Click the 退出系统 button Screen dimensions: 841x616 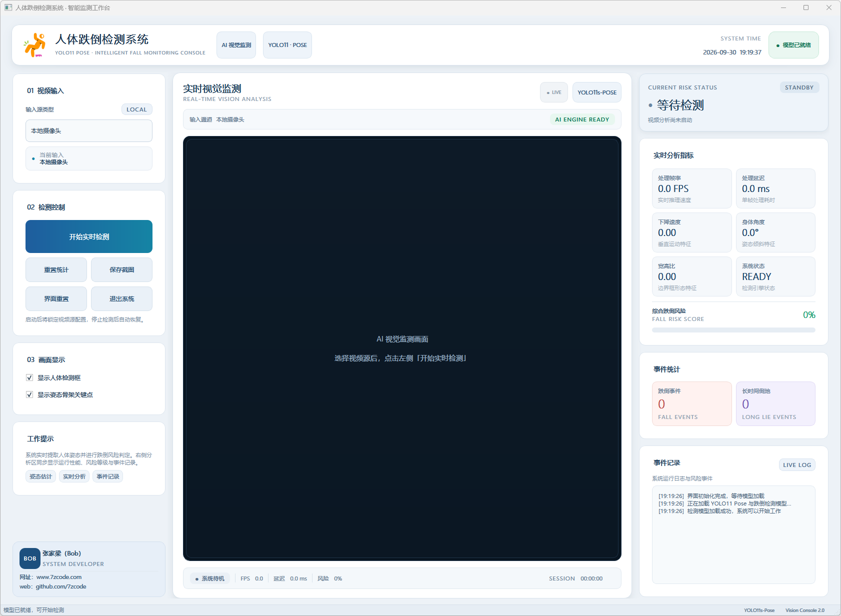pyautogui.click(x=122, y=299)
